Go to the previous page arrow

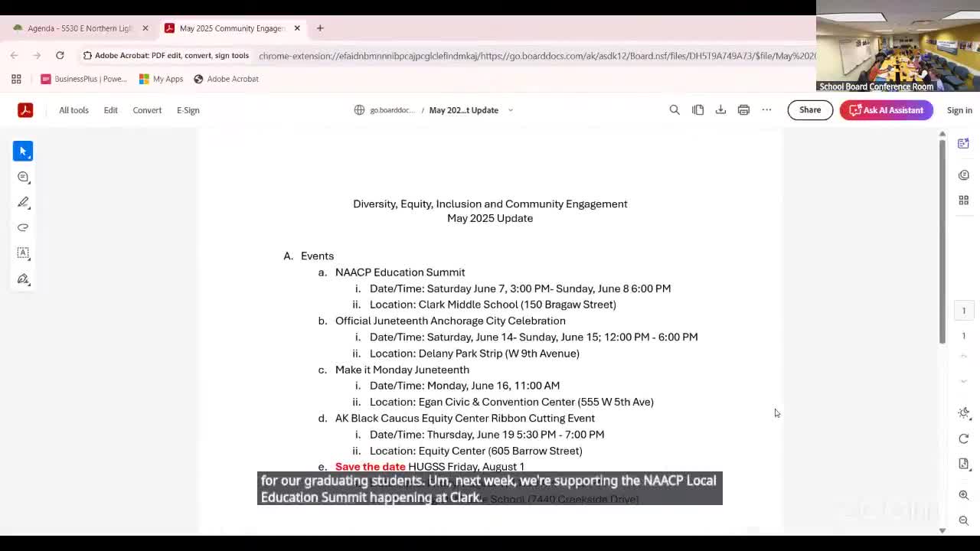point(963,357)
